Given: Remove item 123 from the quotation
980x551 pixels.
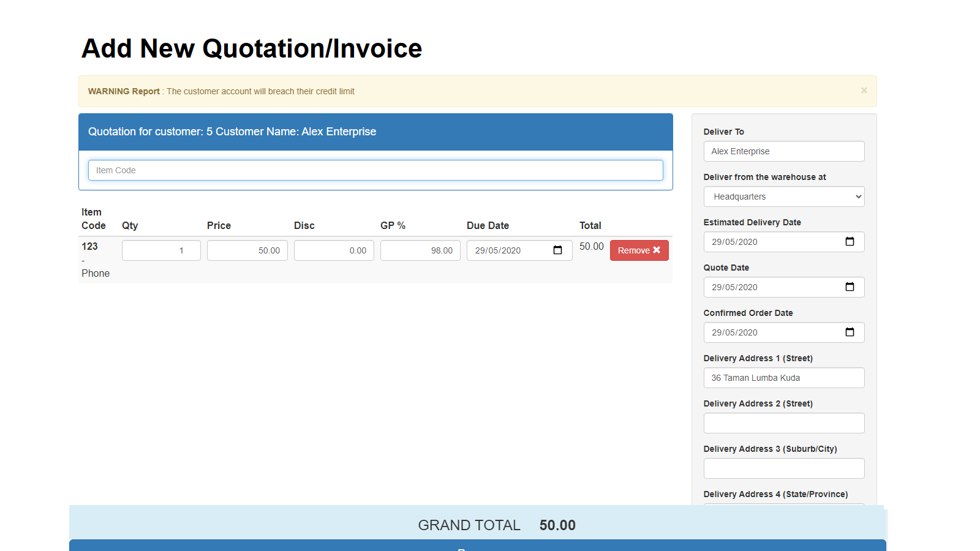Looking at the screenshot, I should (639, 250).
